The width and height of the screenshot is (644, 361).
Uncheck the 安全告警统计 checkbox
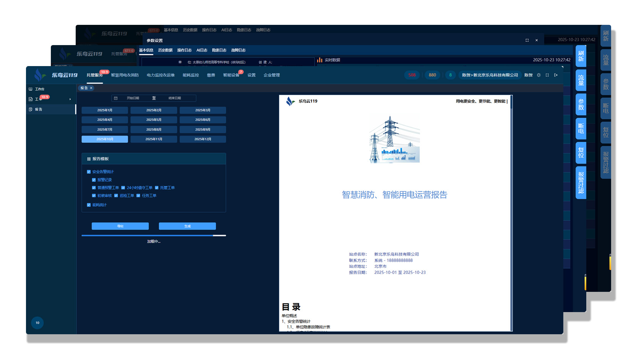(x=89, y=172)
